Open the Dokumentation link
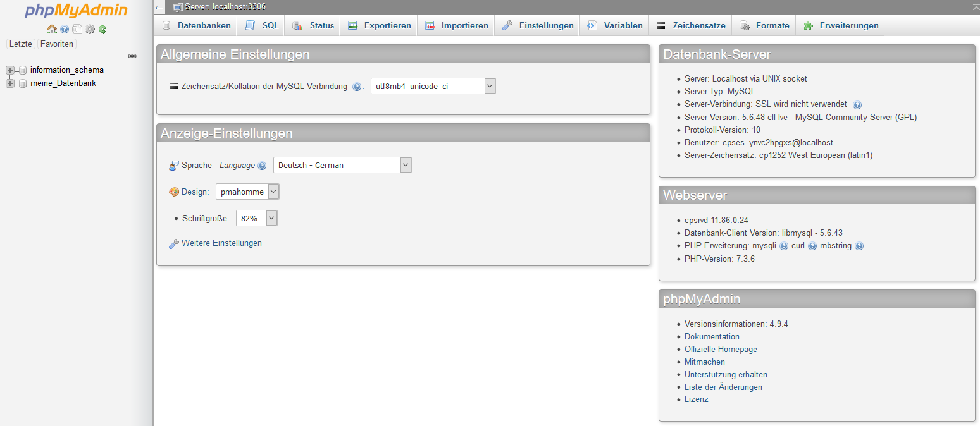 (712, 337)
